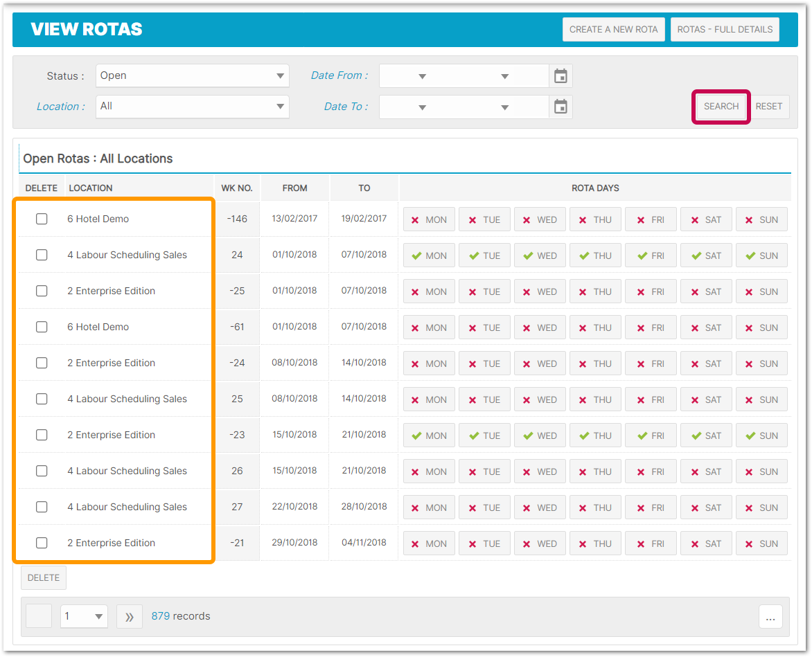Open the Location dropdown showing All
The height and width of the screenshot is (657, 812).
pos(192,107)
